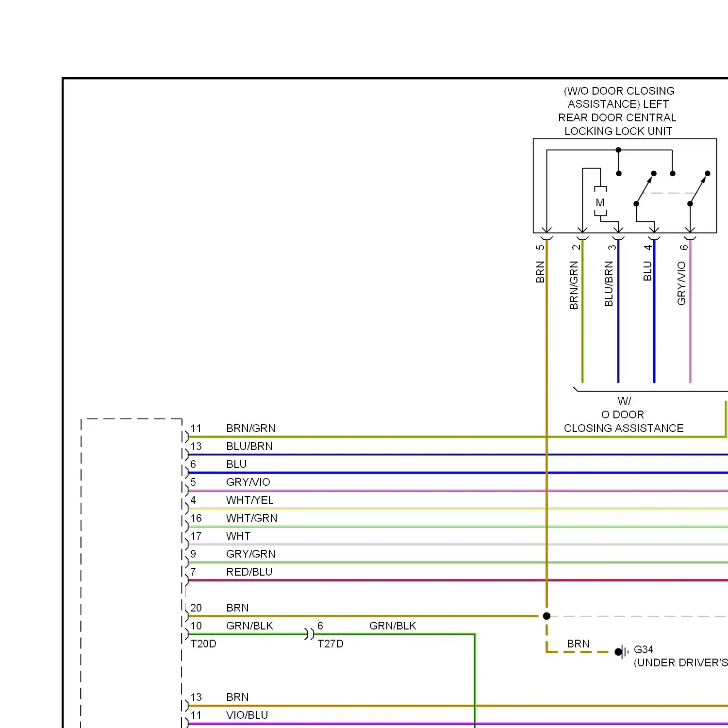This screenshot has height=728, width=728.
Task: Click the G34 ground symbol
Action: coord(622,652)
